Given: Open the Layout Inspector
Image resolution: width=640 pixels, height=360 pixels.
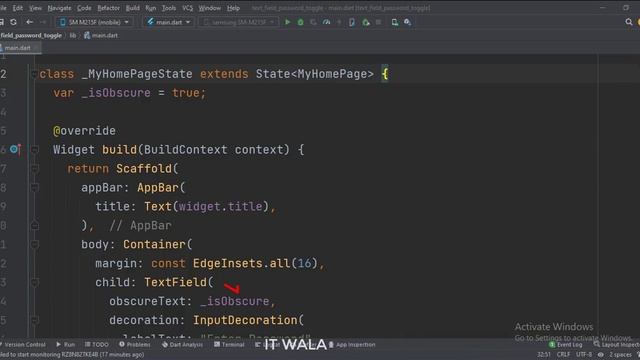Looking at the screenshot, I should point(617,344).
